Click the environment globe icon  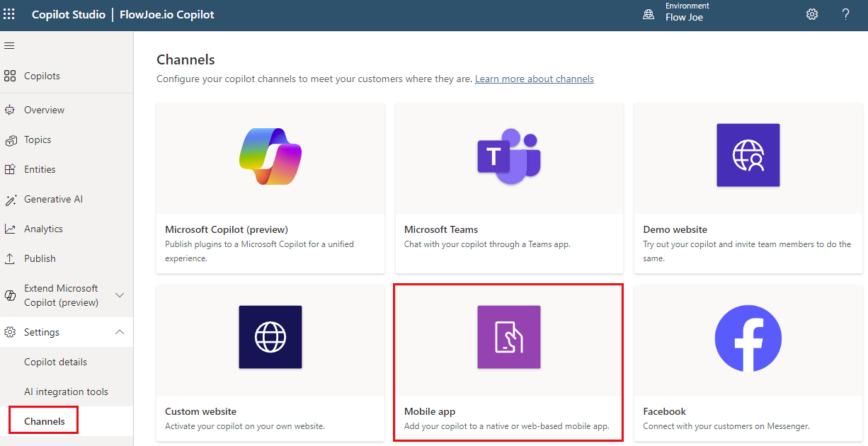[649, 13]
